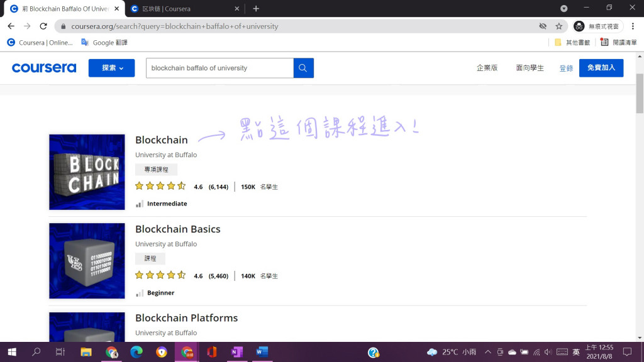Reload the current page
This screenshot has height=362, width=644.
[x=43, y=26]
